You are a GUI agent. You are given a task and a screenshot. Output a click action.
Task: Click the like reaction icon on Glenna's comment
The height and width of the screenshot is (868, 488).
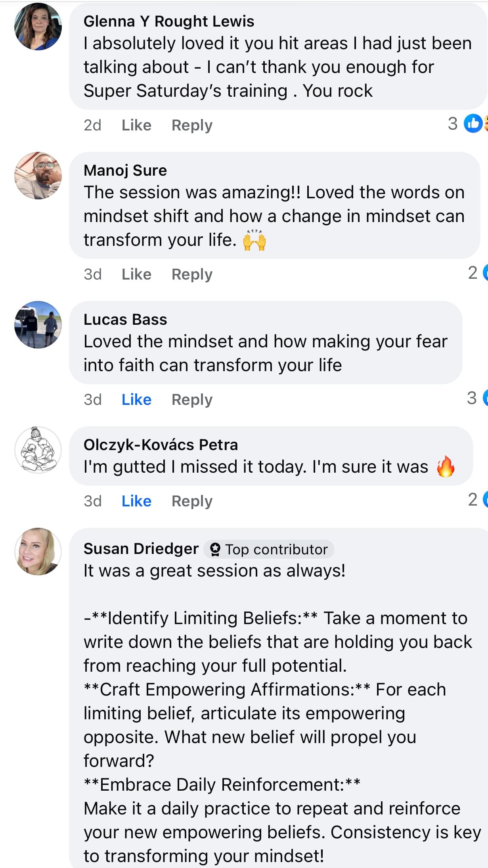click(473, 124)
